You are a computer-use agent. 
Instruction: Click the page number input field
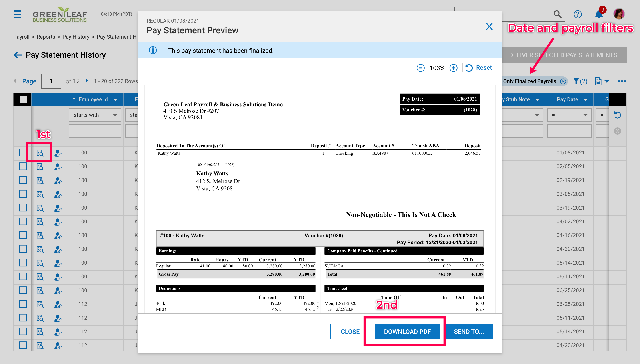tap(51, 81)
